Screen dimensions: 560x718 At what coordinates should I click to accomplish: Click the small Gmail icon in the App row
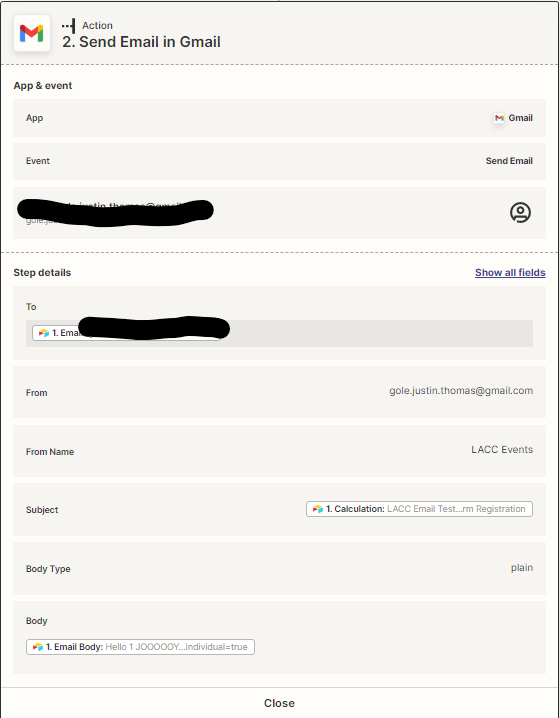[499, 118]
